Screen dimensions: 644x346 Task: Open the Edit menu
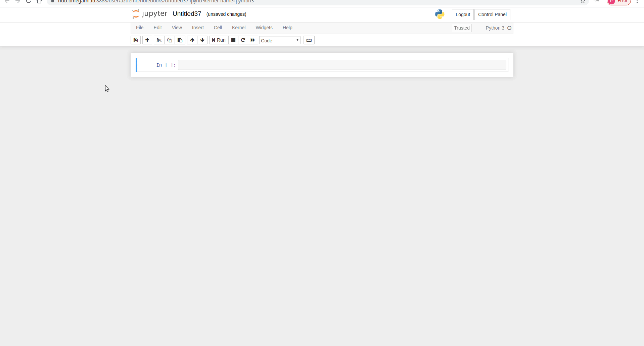point(158,28)
